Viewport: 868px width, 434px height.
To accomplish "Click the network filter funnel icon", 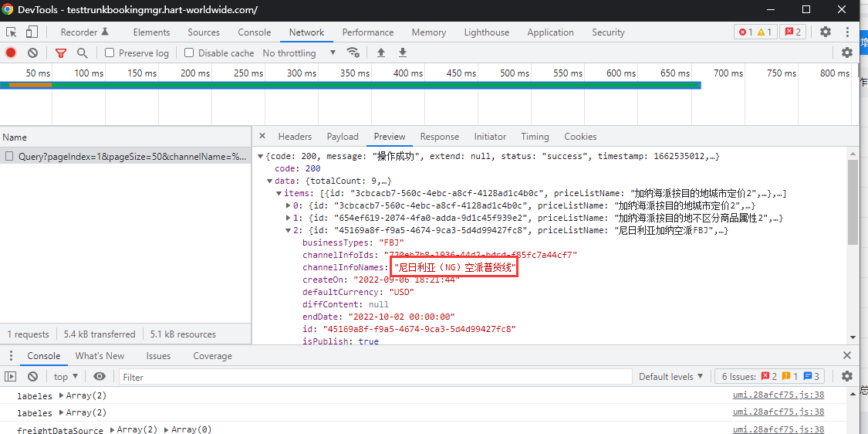I will click(x=61, y=53).
